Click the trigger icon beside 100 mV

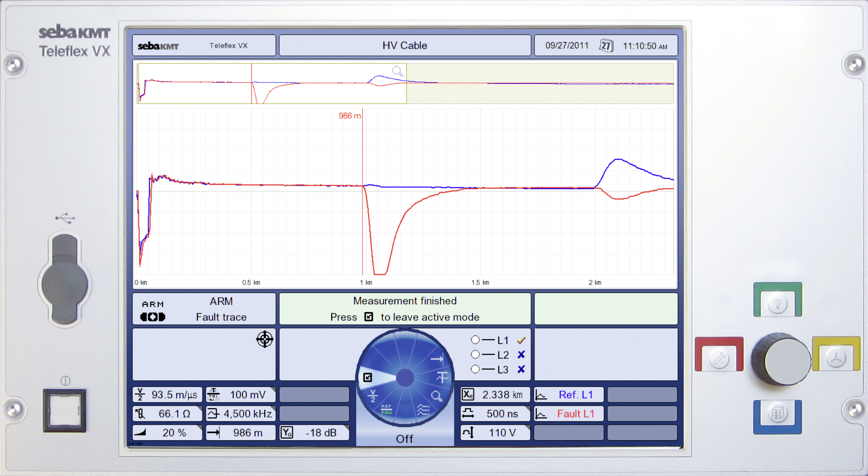click(x=213, y=394)
